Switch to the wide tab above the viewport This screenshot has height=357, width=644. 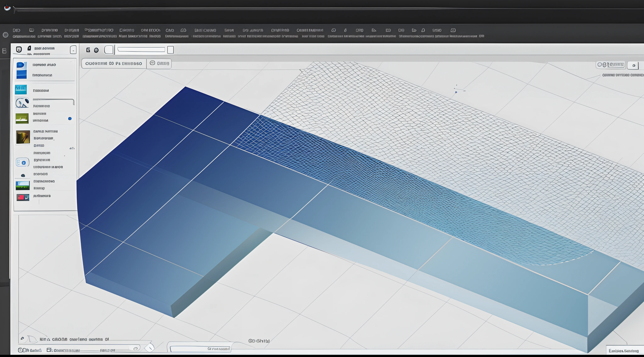tap(114, 63)
